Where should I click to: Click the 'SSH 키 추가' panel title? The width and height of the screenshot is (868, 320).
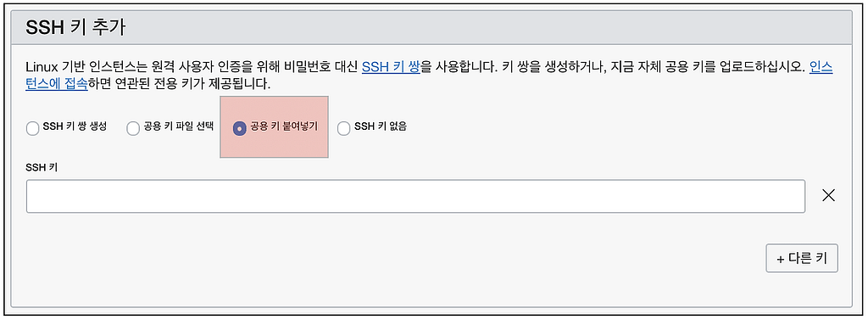(75, 28)
